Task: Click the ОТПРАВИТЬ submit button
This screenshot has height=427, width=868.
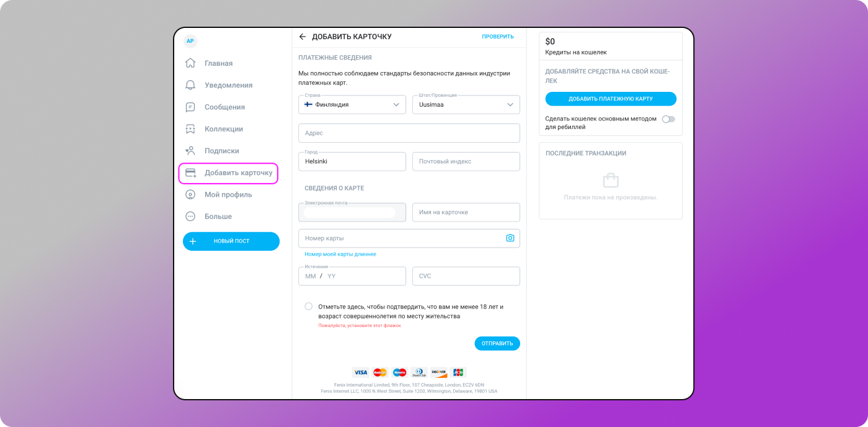Action: click(x=497, y=344)
